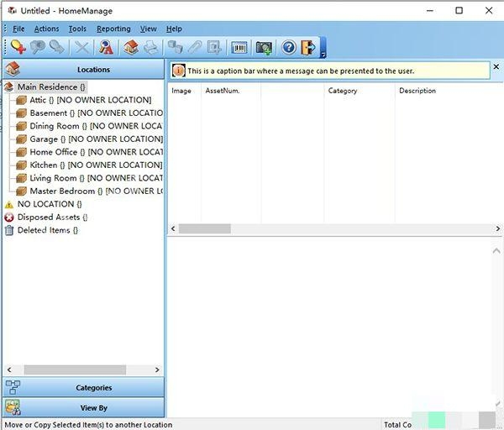Select the Living Room location
The width and height of the screenshot is (504, 430).
(x=96, y=178)
